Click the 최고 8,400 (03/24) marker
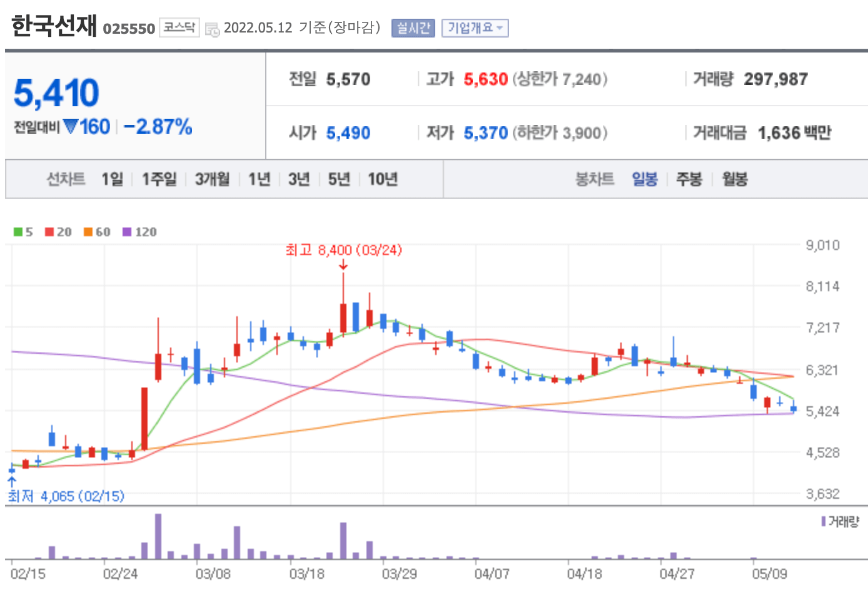This screenshot has height=595, width=868. pyautogui.click(x=344, y=251)
